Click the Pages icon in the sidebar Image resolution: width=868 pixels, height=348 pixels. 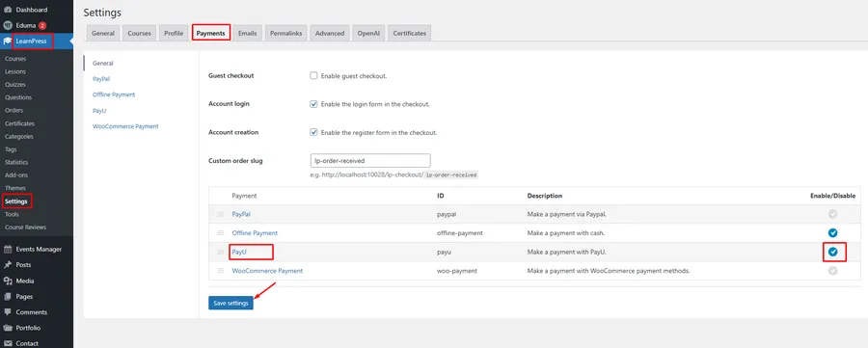[x=8, y=297]
